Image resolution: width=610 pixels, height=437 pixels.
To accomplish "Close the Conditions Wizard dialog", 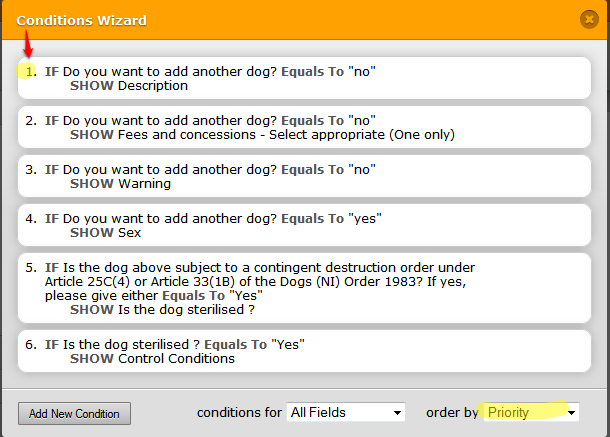I will click(x=588, y=18).
